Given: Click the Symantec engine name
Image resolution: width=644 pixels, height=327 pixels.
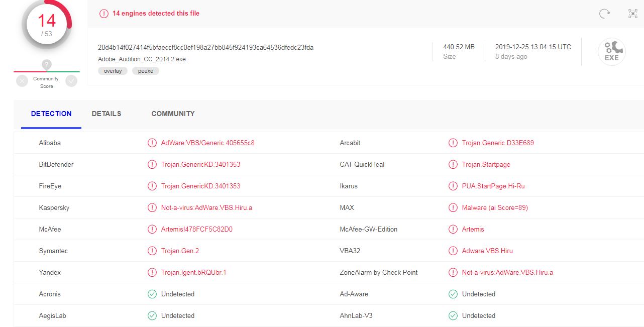Looking at the screenshot, I should (53, 251).
